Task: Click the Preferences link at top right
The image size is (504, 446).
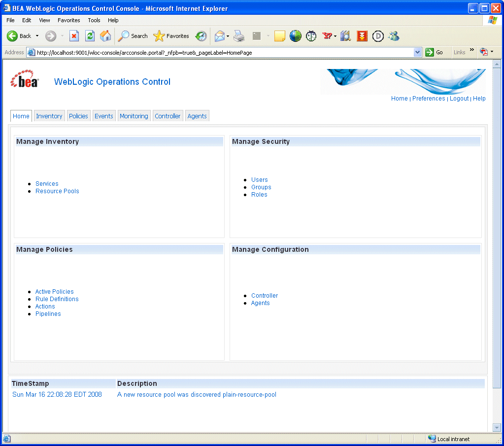Action: pyautogui.click(x=429, y=99)
